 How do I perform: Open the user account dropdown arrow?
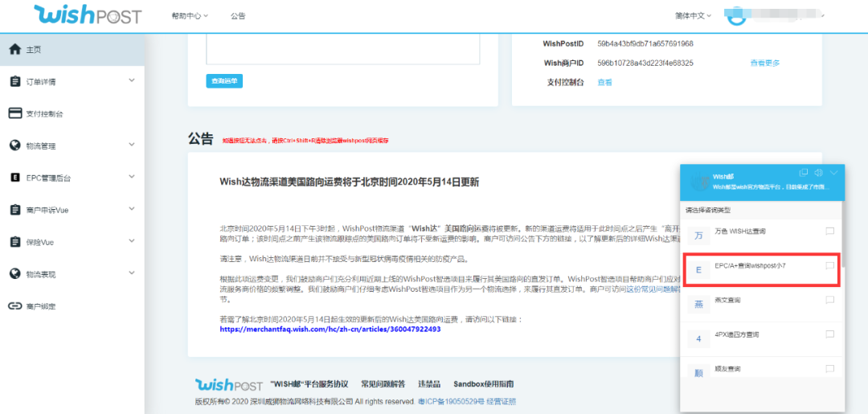[823, 16]
